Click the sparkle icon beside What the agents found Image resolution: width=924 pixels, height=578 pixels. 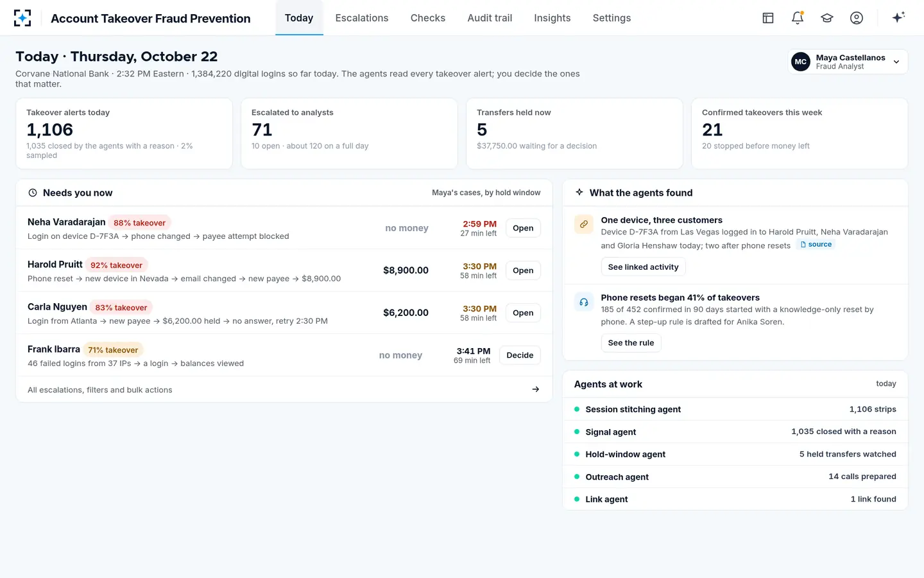pyautogui.click(x=579, y=193)
